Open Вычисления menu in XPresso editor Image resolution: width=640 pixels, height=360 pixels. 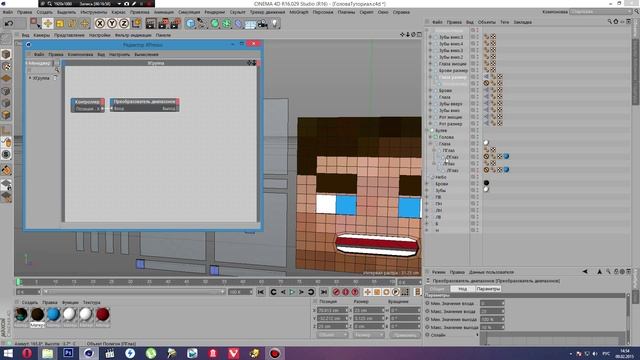[x=147, y=54]
